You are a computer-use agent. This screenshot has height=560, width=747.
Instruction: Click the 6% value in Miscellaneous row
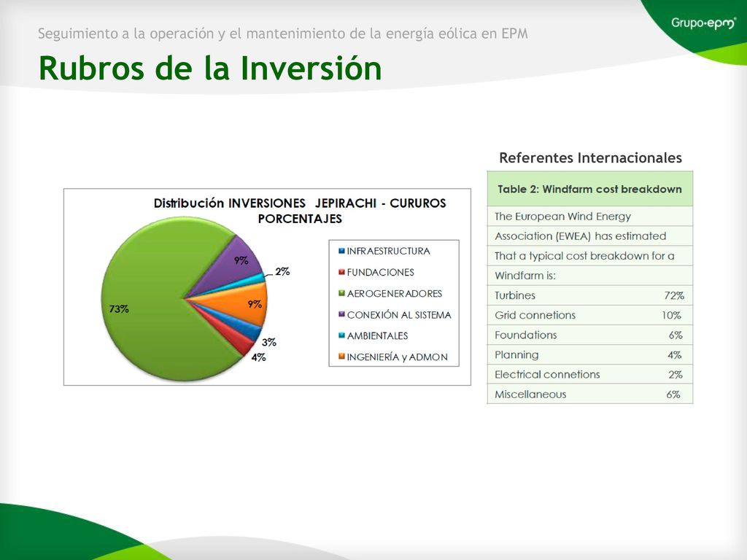tap(673, 394)
